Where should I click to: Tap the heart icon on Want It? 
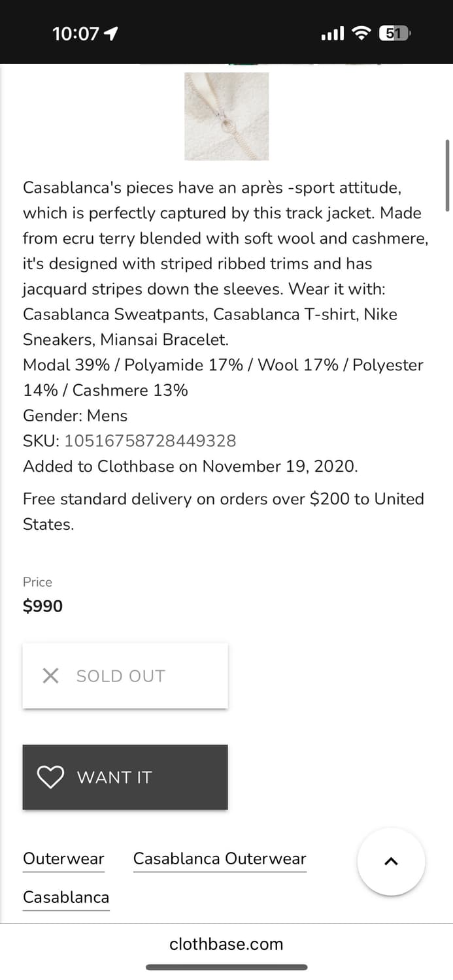point(50,777)
